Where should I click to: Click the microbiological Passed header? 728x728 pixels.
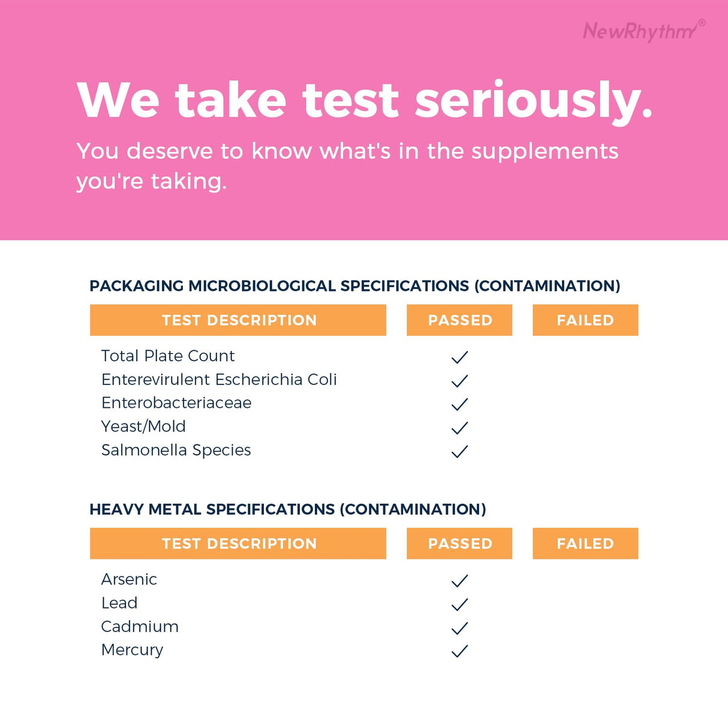459,320
